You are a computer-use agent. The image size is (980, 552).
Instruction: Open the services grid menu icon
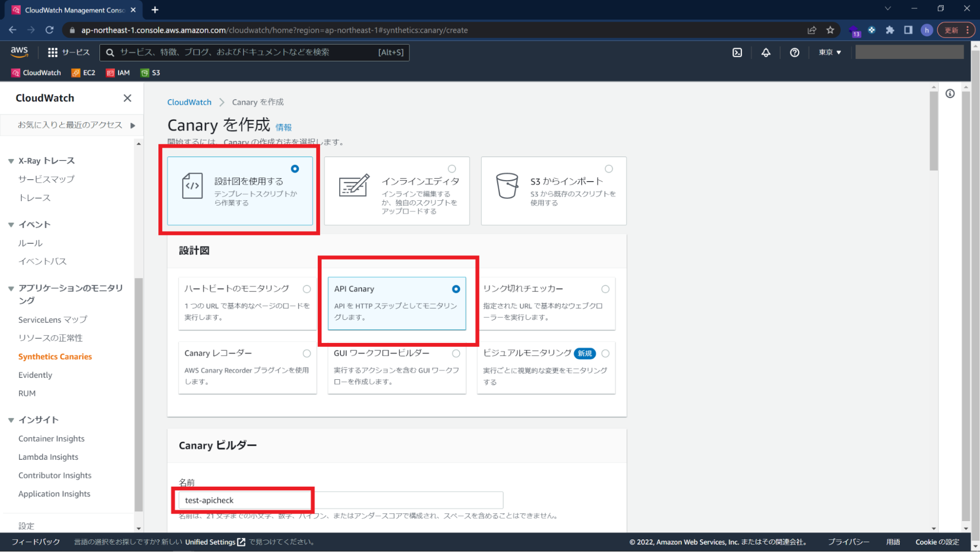[52, 53]
